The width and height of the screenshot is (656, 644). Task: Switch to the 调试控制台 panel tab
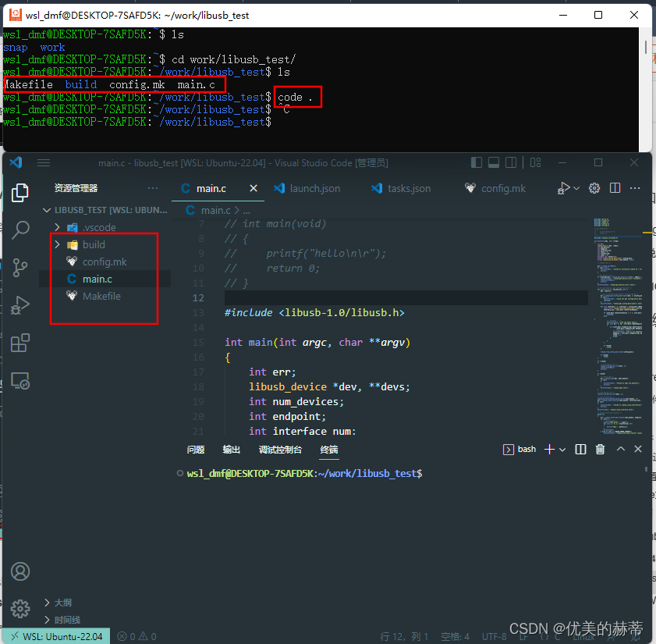[280, 450]
